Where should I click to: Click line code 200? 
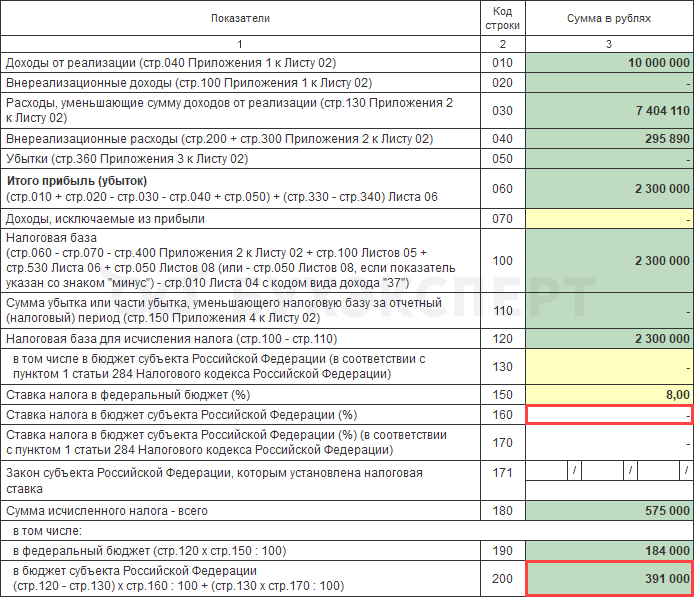(x=502, y=579)
